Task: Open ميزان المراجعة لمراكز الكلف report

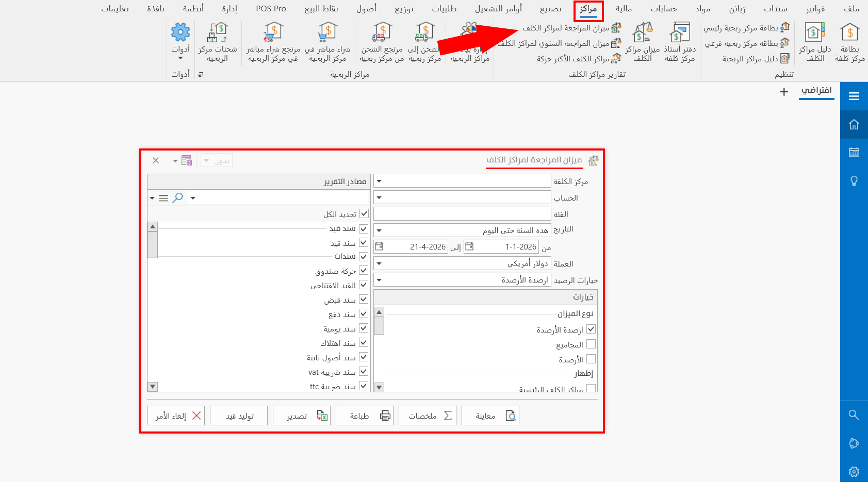Action: pos(572,28)
